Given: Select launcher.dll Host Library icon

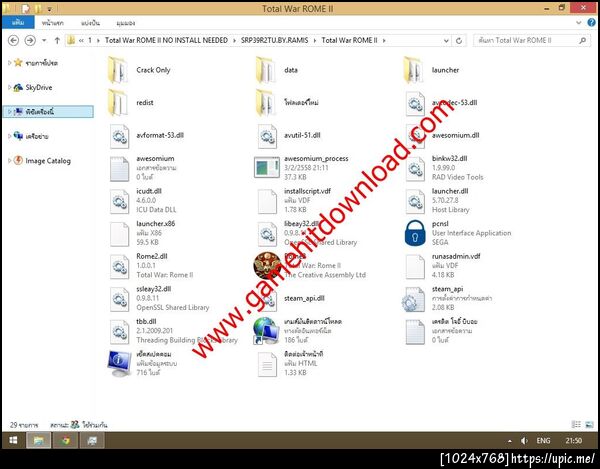Looking at the screenshot, I should (415, 201).
